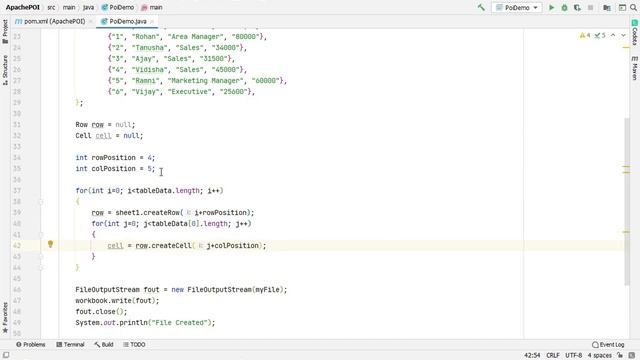
Task: Open Search Everywhere magnifier icon
Action: [633, 7]
